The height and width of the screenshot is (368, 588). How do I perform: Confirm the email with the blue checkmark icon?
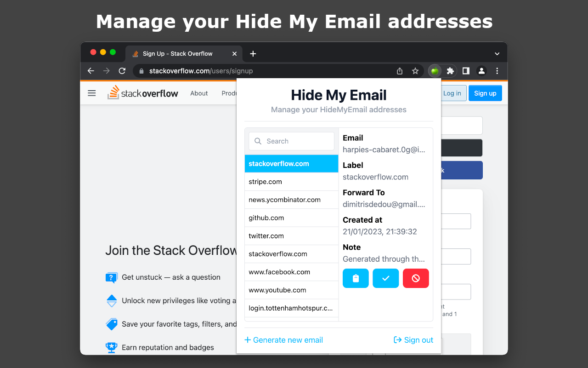point(385,278)
